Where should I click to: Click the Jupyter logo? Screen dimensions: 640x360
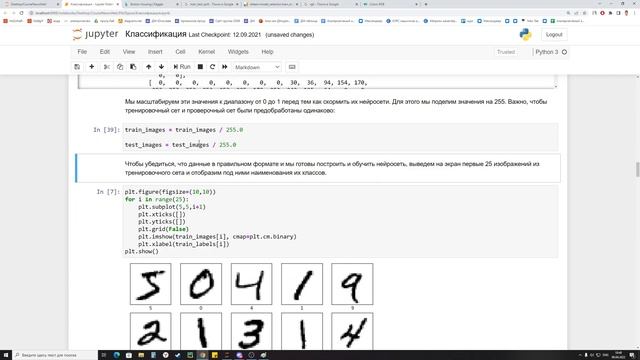coord(95,34)
